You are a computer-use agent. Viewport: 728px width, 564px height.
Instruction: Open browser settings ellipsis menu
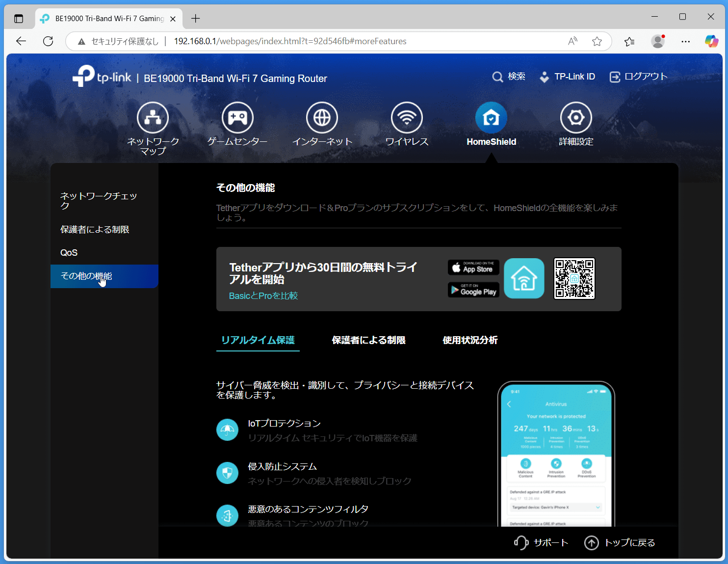[x=686, y=41]
